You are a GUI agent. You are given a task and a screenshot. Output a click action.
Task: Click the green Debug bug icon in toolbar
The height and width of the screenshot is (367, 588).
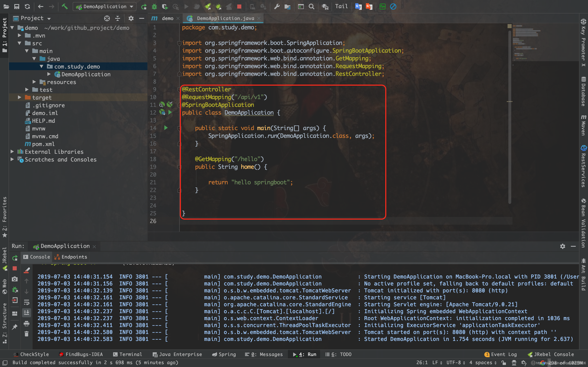[154, 7]
